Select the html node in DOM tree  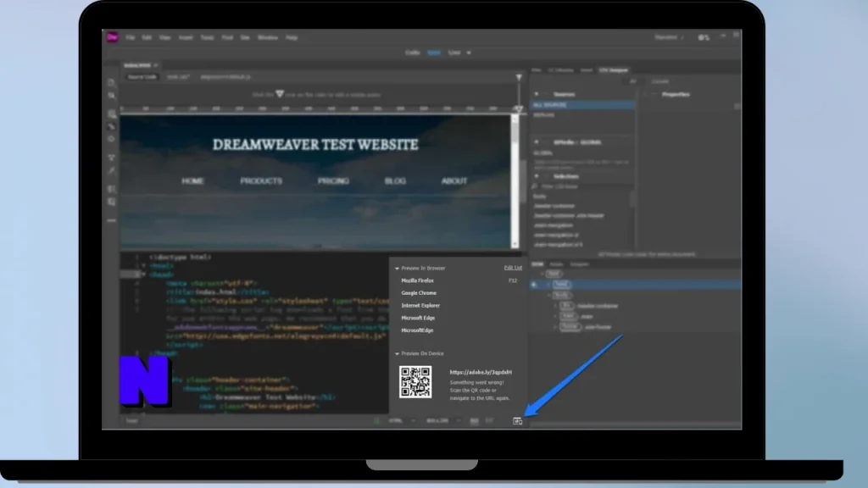pyautogui.click(x=554, y=274)
